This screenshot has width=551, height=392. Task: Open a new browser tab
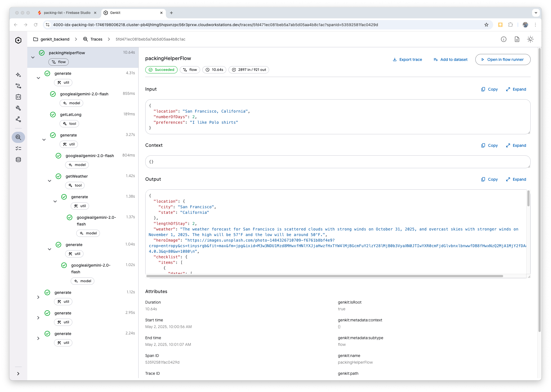tap(171, 13)
